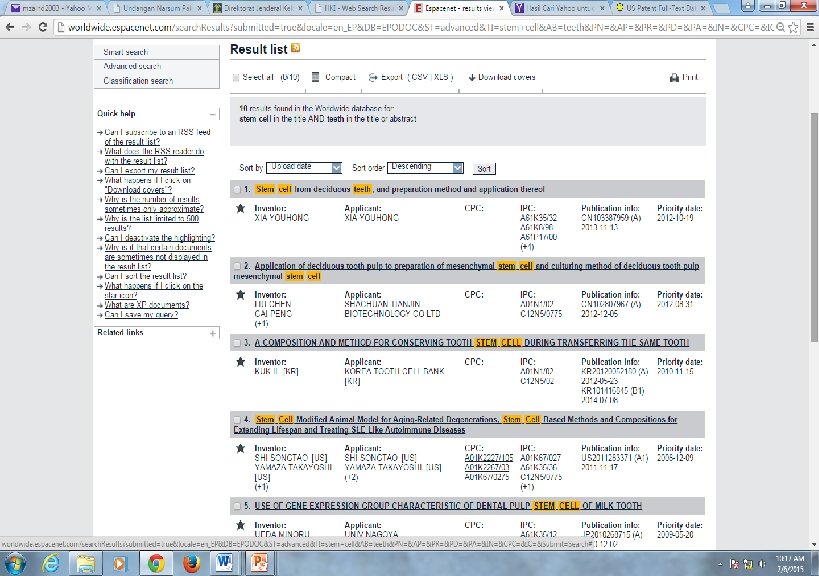Image resolution: width=819 pixels, height=576 pixels.
Task: Open CPC code link A01K2227/105
Action: 489,458
